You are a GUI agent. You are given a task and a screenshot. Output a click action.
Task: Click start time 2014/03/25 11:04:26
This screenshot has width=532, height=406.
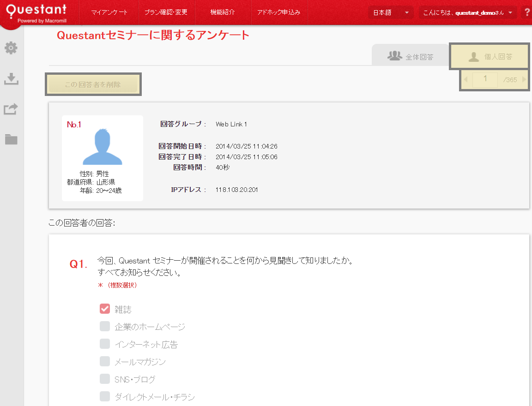247,146
